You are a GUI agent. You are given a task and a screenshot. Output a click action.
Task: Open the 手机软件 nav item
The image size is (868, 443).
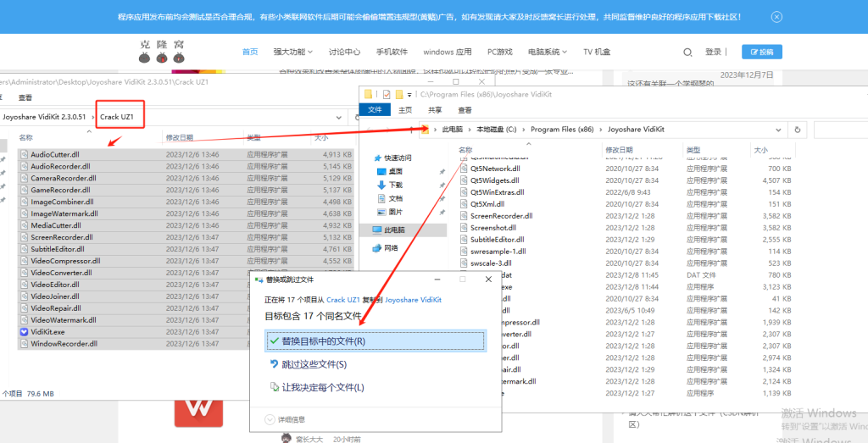(392, 52)
